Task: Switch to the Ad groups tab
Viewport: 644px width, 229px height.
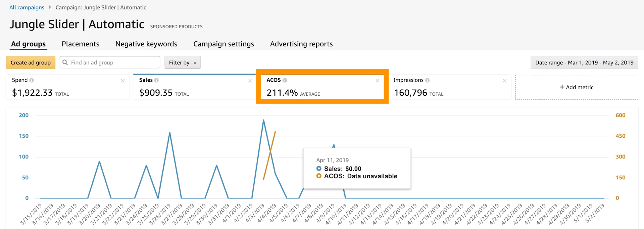Action: click(29, 44)
